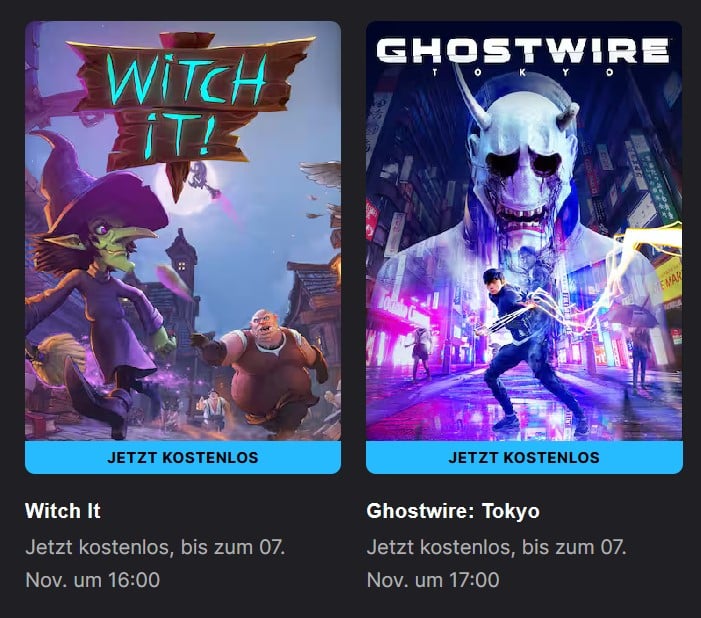Click JETZT KOSTENLOS banner under Witch It
Image resolution: width=701 pixels, height=618 pixels.
tap(183, 457)
